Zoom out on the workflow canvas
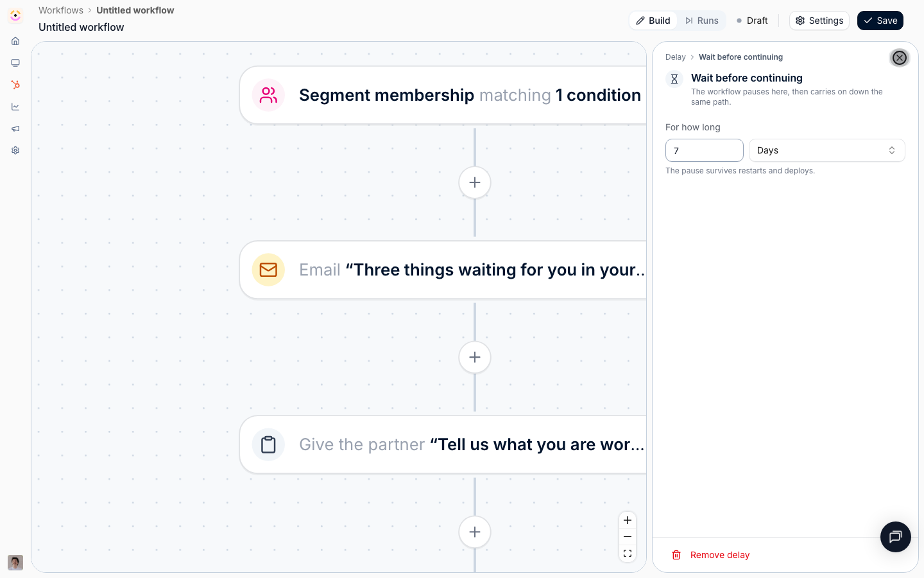This screenshot has height=578, width=924. point(628,537)
